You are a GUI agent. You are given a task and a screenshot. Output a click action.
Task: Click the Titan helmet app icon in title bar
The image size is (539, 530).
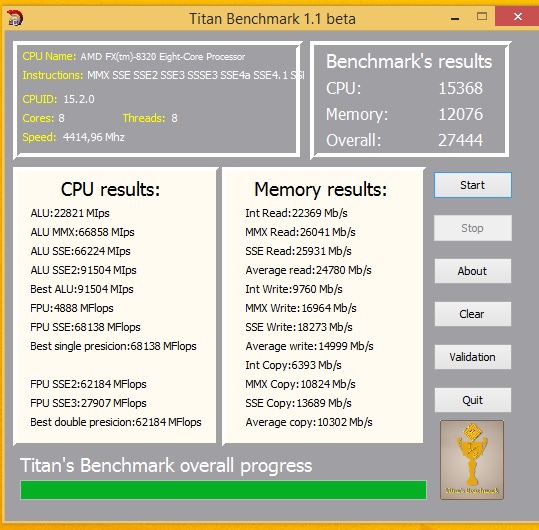click(15, 18)
